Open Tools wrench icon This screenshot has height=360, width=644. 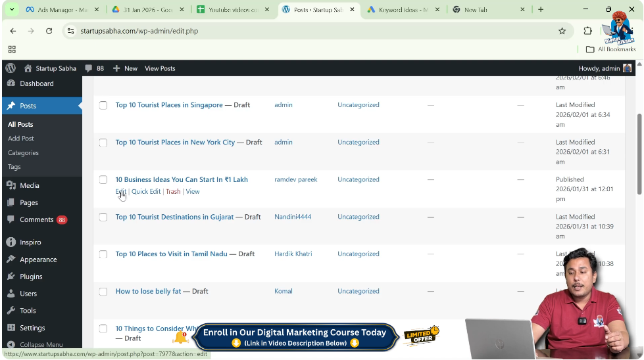coord(11,310)
